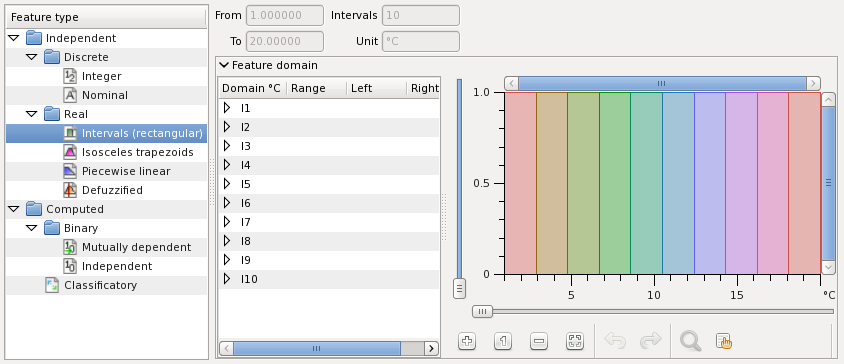Expand the I7 domain row
This screenshot has width=844, height=364.
(x=227, y=221)
